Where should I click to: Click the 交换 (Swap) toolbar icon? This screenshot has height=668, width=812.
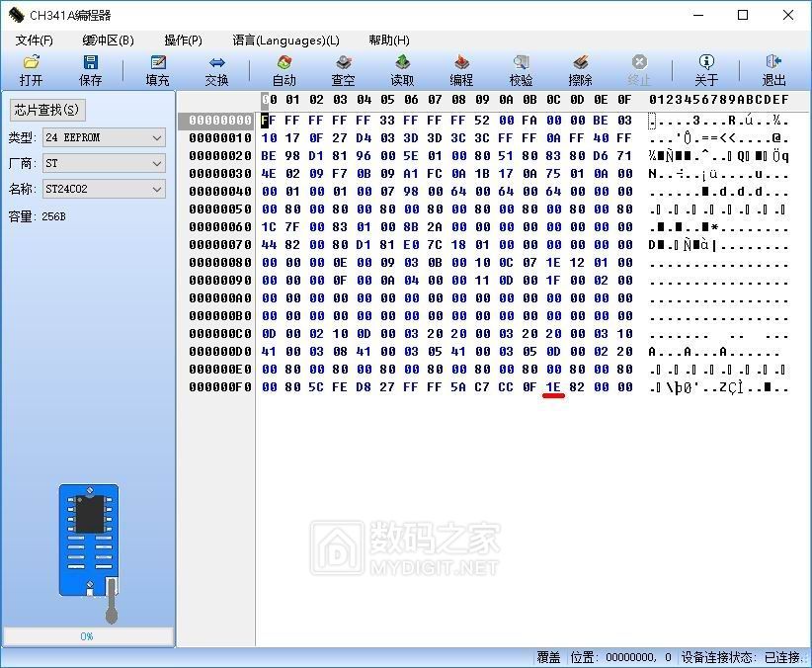point(216,70)
